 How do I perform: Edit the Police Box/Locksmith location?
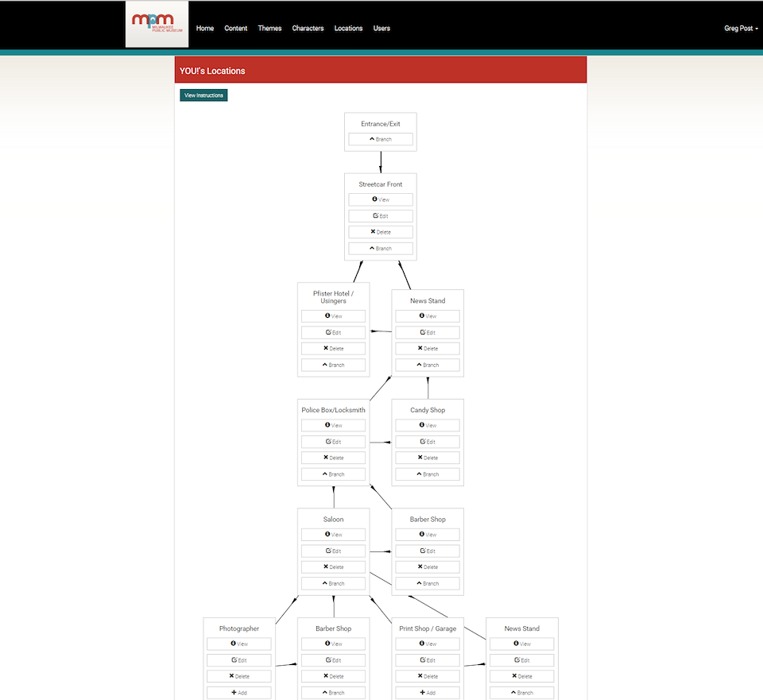pyautogui.click(x=333, y=442)
